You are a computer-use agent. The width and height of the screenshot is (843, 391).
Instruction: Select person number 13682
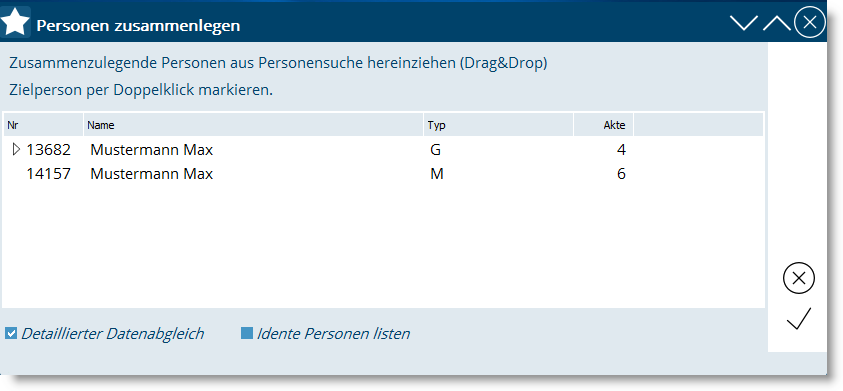pyautogui.click(x=48, y=150)
